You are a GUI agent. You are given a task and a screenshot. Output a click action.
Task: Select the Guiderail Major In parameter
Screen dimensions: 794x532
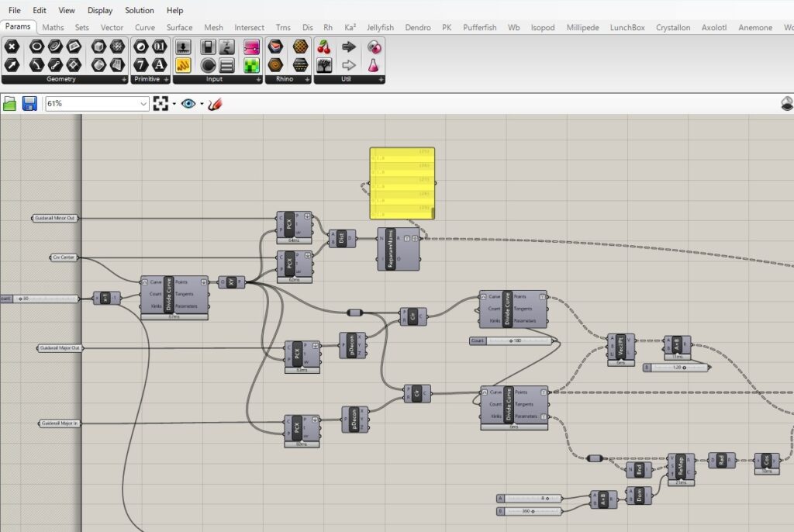pyautogui.click(x=60, y=423)
